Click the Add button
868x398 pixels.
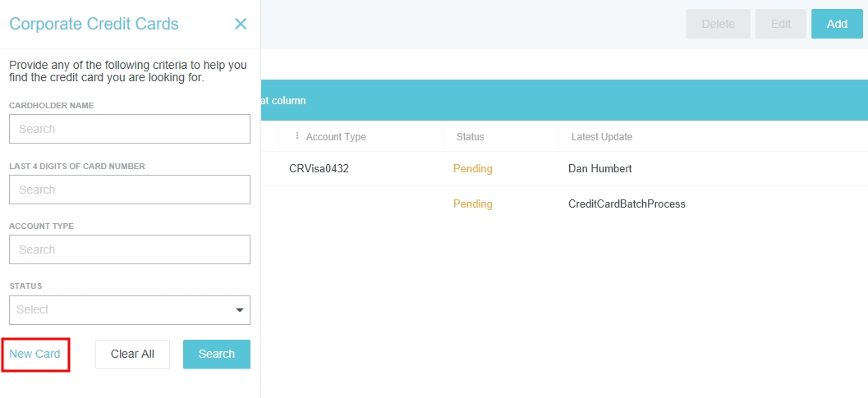click(x=837, y=24)
